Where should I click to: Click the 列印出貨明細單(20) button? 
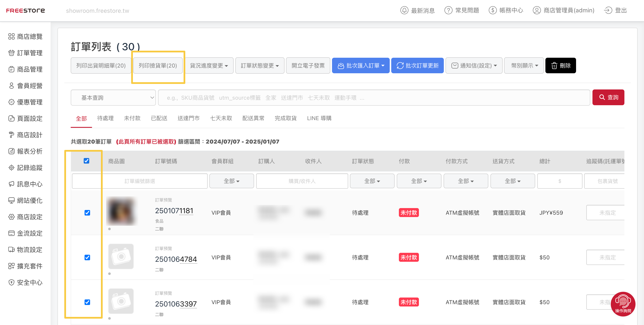click(101, 66)
